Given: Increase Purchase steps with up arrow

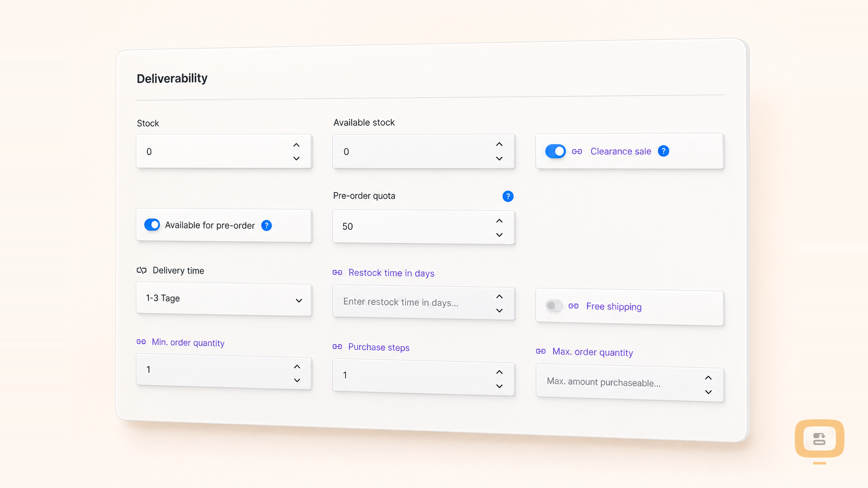Looking at the screenshot, I should 499,372.
